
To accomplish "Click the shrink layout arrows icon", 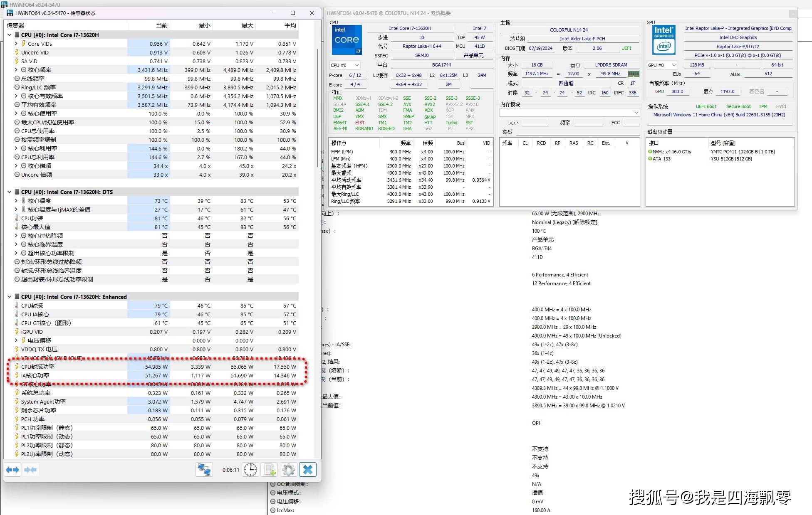I will (30, 470).
